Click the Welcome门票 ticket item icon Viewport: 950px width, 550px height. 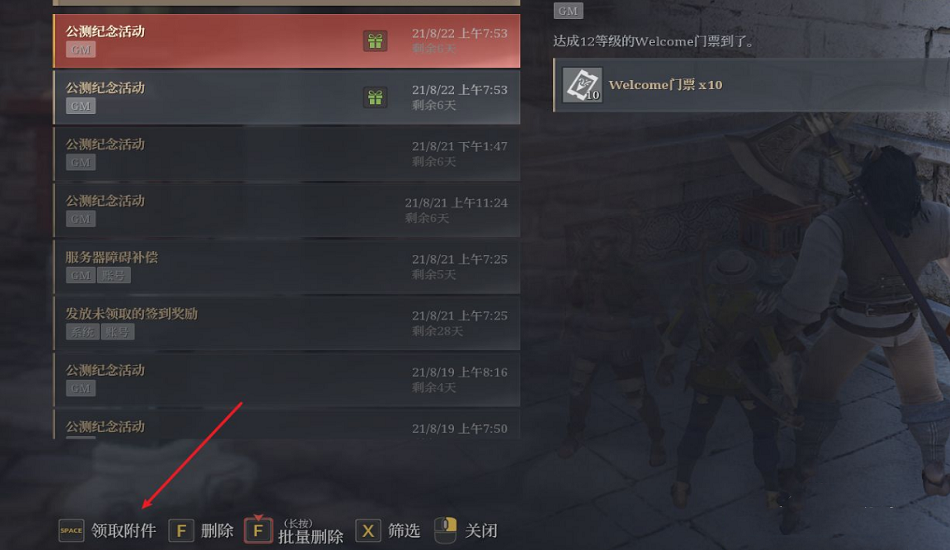(x=582, y=85)
